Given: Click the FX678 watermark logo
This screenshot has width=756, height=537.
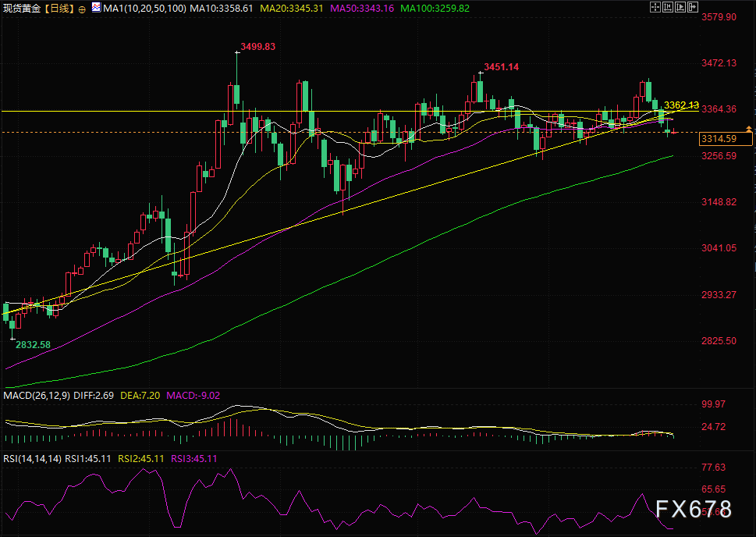Looking at the screenshot, I should point(692,510).
